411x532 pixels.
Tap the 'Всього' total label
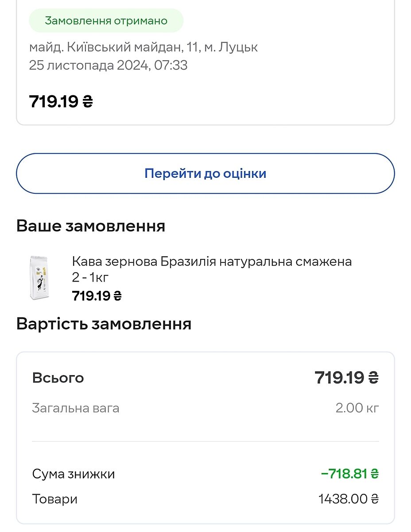[x=58, y=378]
